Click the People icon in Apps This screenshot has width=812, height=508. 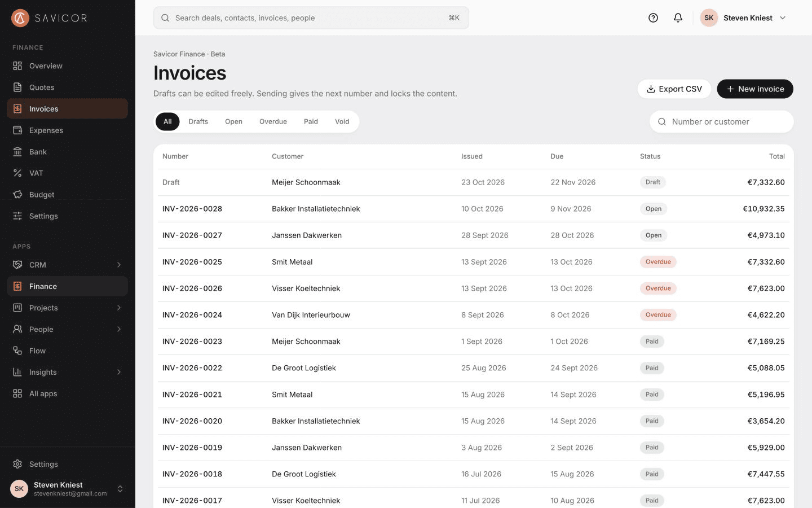(x=17, y=329)
